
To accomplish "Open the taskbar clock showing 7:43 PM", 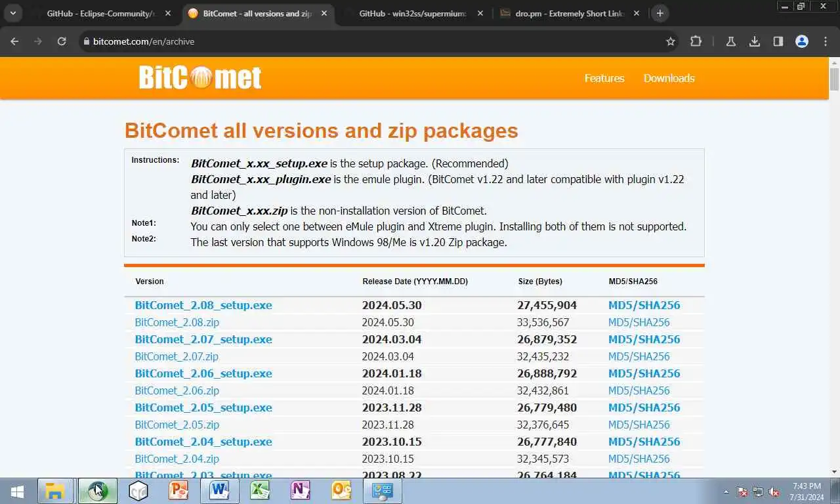I will 807,492.
